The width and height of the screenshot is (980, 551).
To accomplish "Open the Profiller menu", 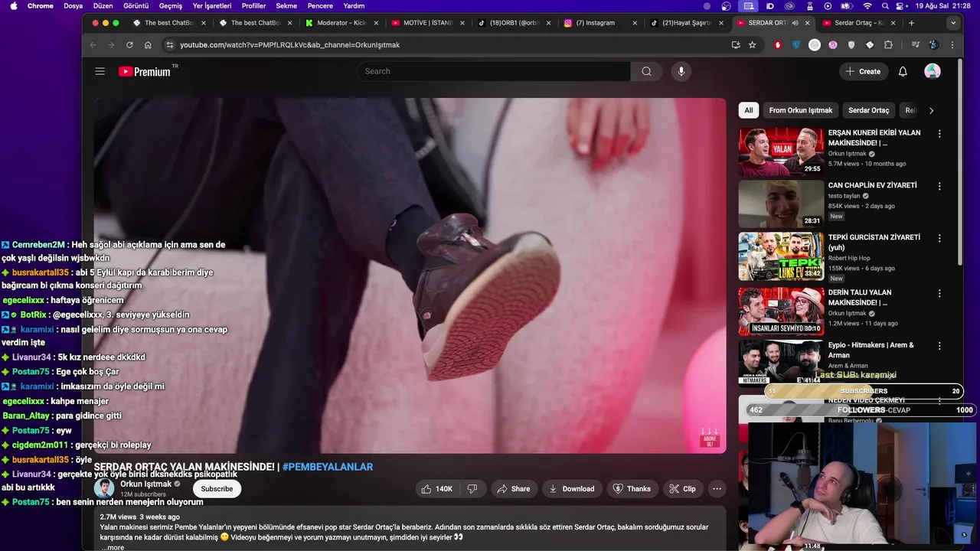I will [x=253, y=6].
